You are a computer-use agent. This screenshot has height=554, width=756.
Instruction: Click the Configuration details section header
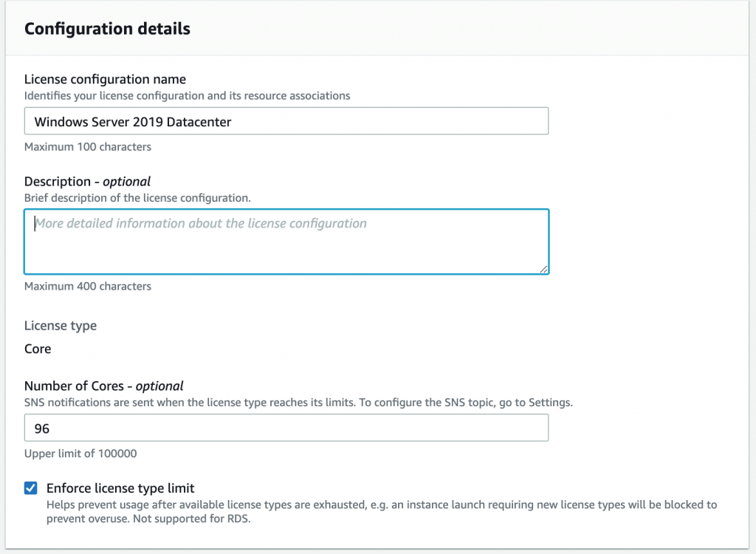coord(107,28)
